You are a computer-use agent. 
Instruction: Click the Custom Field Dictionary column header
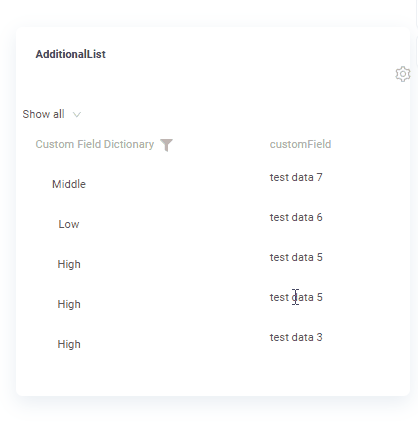pos(95,144)
